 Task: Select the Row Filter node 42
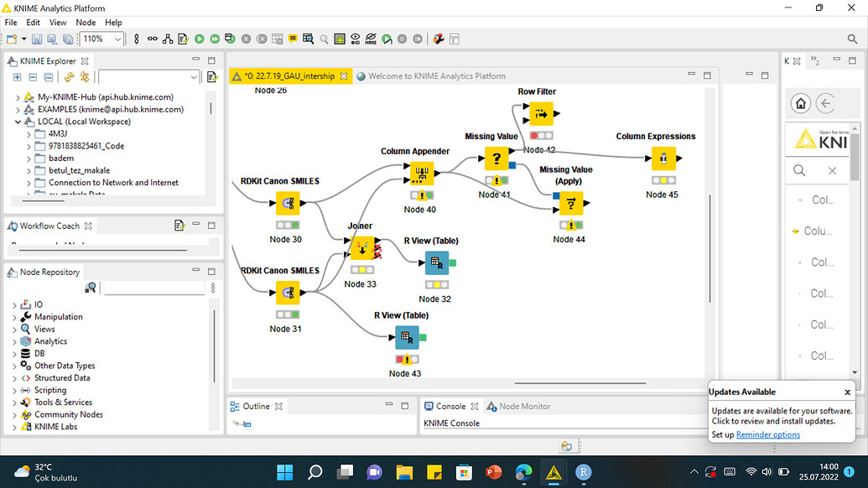coord(541,114)
